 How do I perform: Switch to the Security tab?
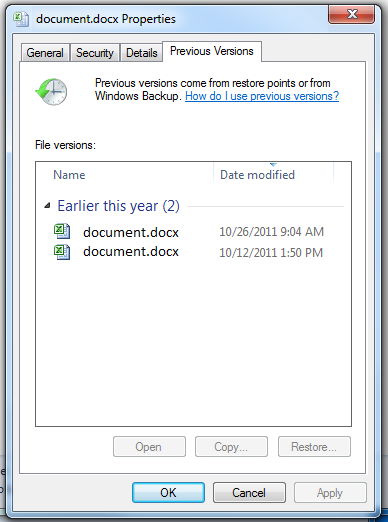tap(95, 53)
